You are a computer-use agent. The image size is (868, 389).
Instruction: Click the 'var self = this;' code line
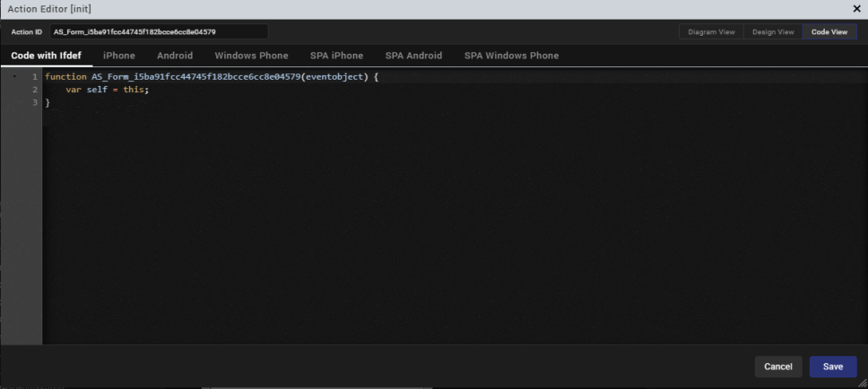coord(108,90)
